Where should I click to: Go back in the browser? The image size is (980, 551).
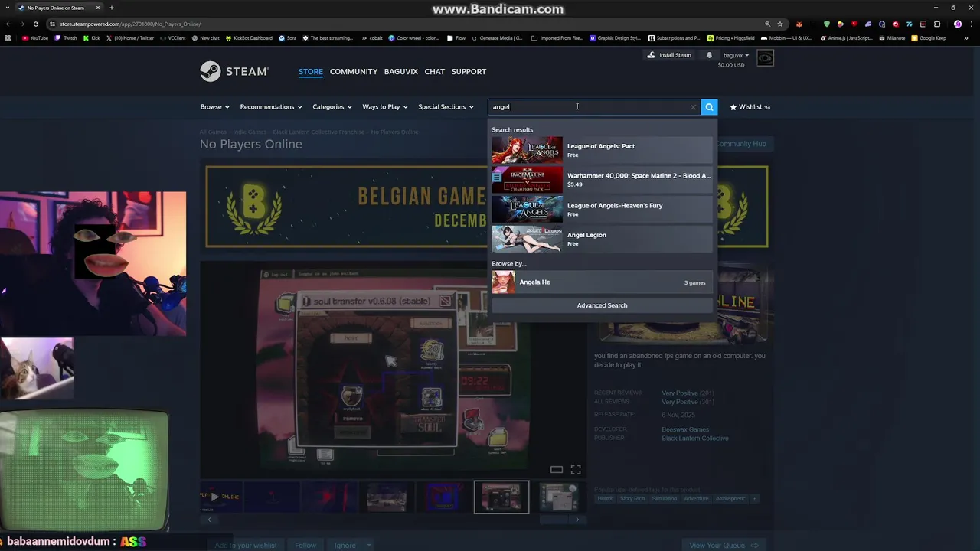(x=8, y=24)
